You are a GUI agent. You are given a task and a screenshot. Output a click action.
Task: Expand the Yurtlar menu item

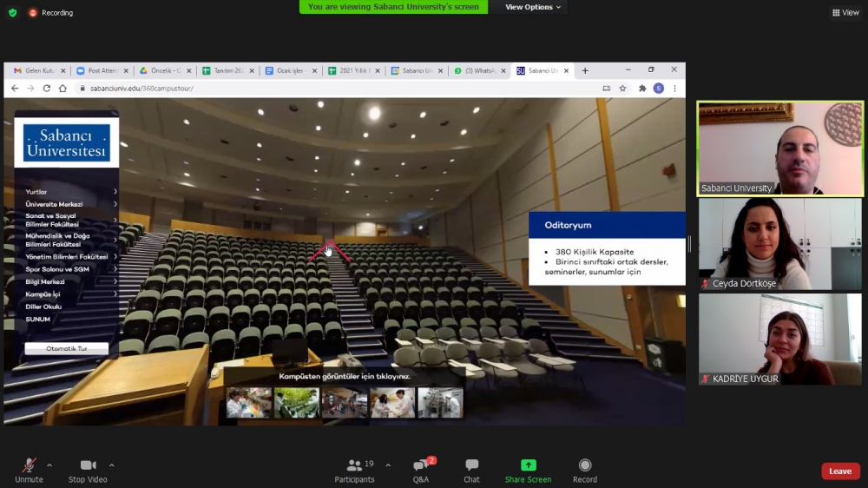click(71, 192)
